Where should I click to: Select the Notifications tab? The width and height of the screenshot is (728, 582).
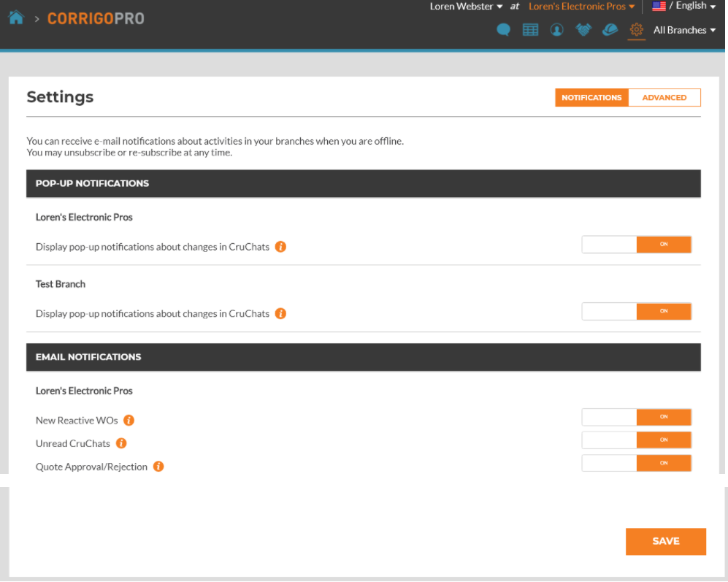(591, 98)
